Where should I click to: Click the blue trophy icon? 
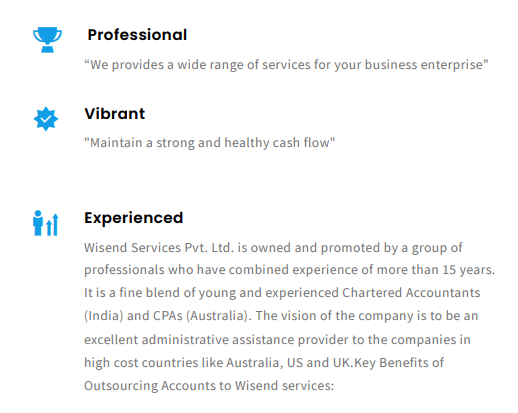(x=47, y=40)
